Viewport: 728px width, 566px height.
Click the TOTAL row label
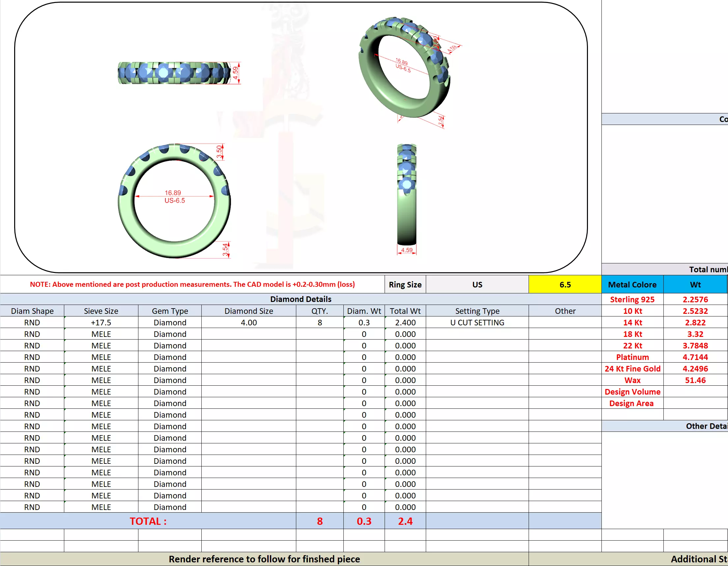[148, 521]
